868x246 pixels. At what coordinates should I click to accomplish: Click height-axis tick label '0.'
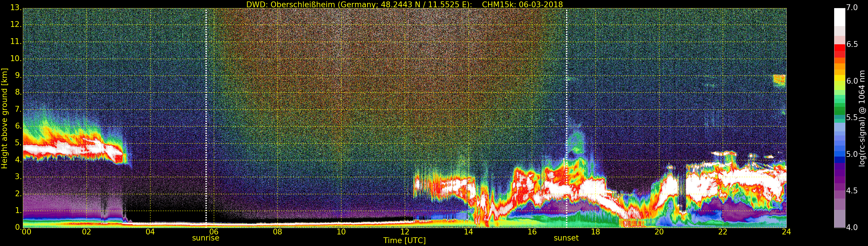(18, 227)
